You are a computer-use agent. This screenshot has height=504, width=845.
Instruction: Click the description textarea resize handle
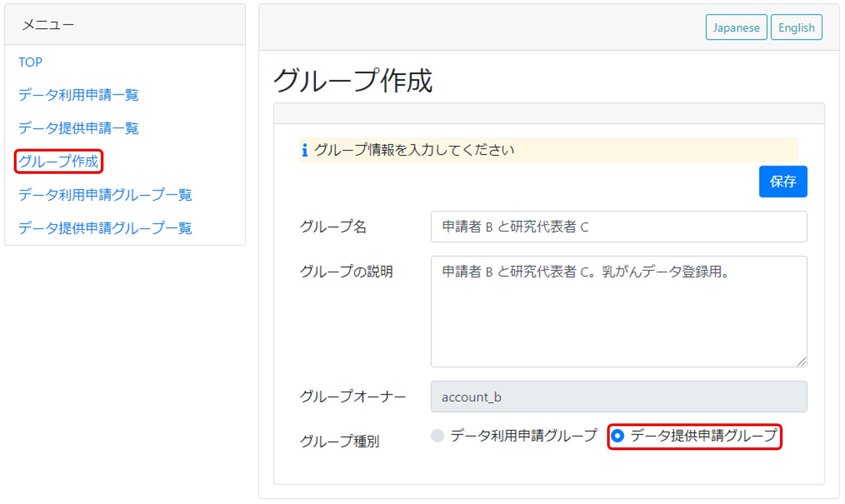click(x=801, y=362)
